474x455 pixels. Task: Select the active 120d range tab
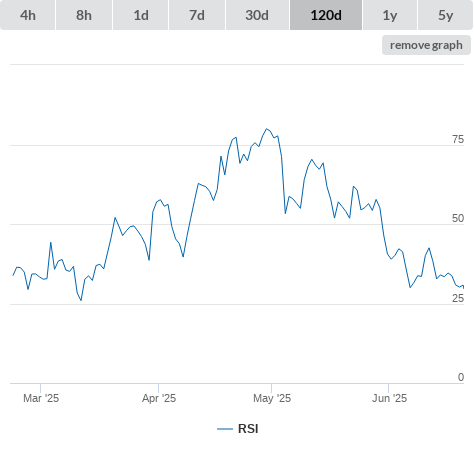tap(326, 15)
